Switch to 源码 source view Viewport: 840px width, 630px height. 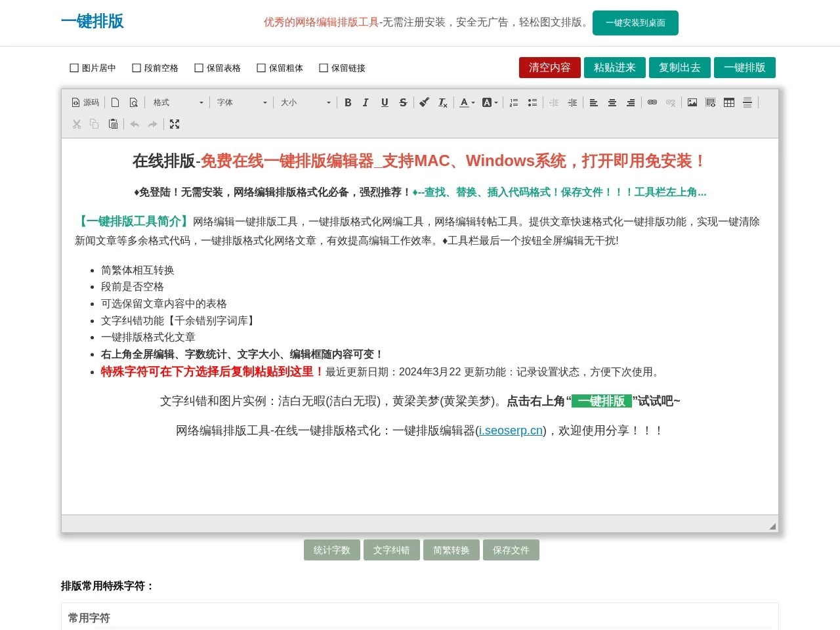(x=85, y=102)
